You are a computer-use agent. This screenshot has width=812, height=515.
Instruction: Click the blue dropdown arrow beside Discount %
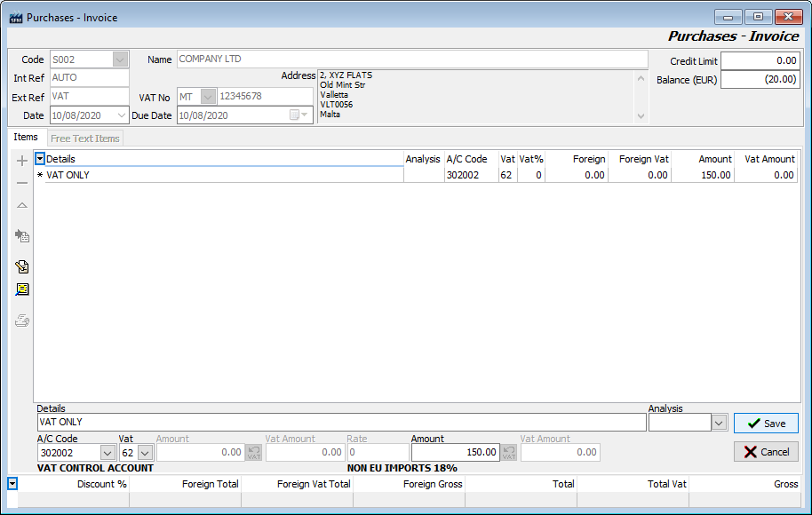[12, 484]
